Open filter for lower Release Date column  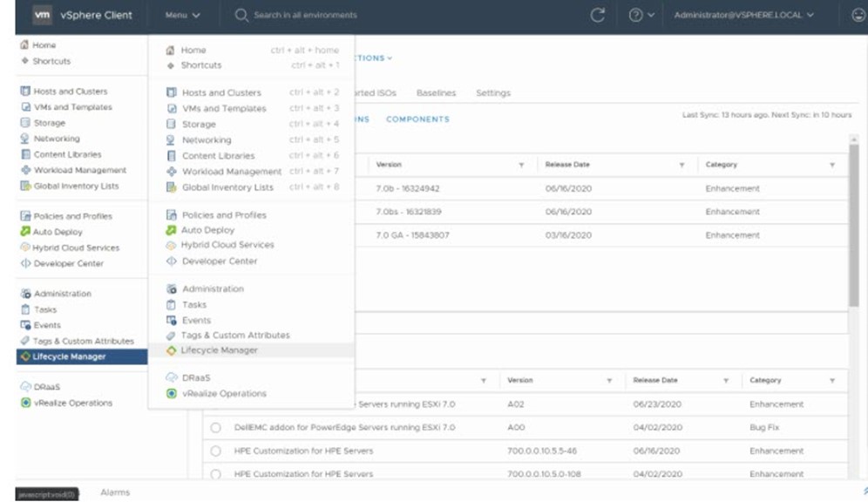click(x=726, y=381)
